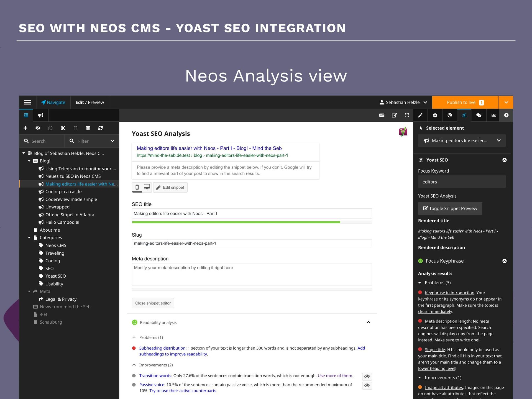This screenshot has width=532, height=399.
Task: Focus the Slug input field
Action: pyautogui.click(x=252, y=243)
